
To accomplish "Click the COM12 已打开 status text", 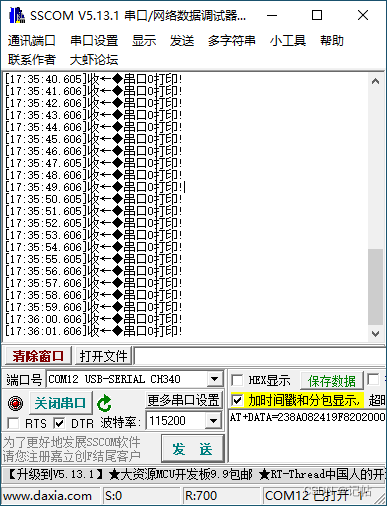I will 307,496.
